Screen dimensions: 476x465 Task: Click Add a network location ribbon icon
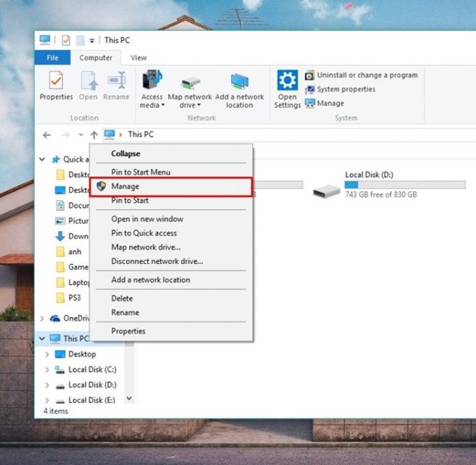[239, 81]
